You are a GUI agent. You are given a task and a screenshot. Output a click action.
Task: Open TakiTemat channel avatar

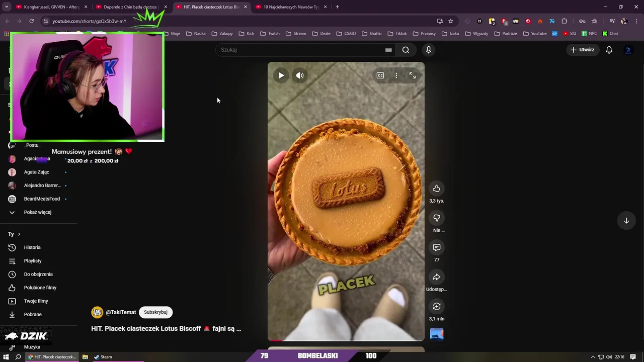tap(97, 312)
